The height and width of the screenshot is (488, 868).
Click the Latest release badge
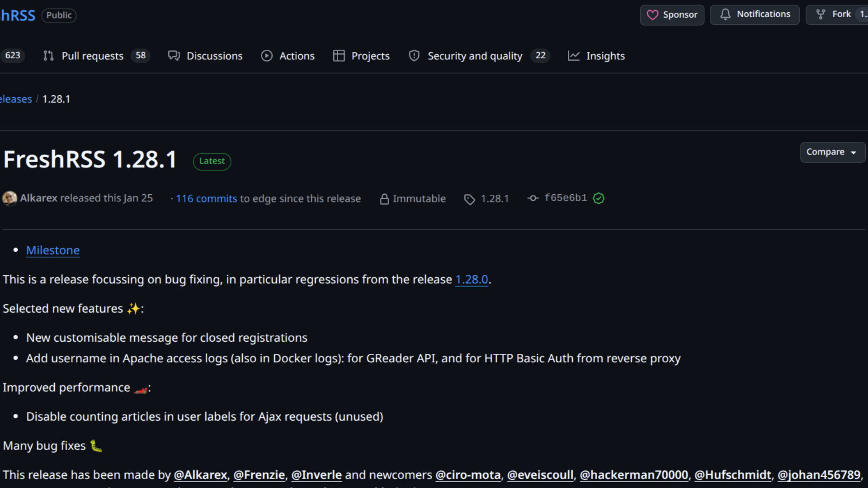tap(212, 161)
